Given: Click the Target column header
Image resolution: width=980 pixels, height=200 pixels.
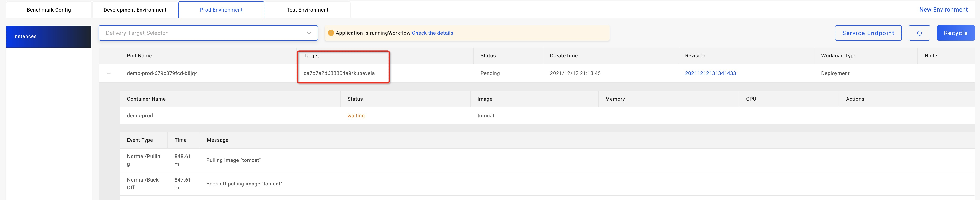Looking at the screenshot, I should (x=311, y=56).
